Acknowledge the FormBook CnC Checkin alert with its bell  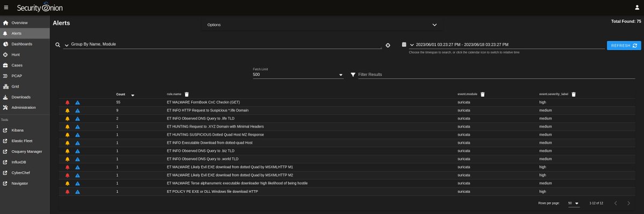point(68,102)
